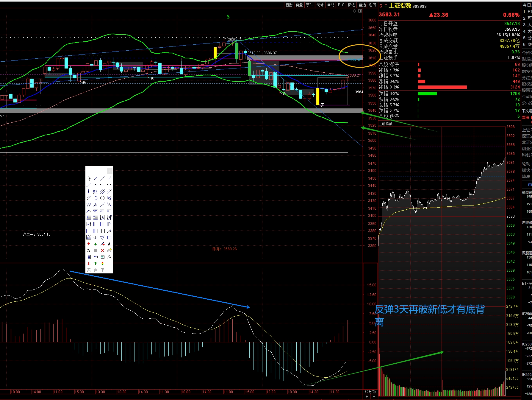Select the text 'A' annotation tool
The height and width of the screenshot is (400, 532).
click(x=109, y=244)
